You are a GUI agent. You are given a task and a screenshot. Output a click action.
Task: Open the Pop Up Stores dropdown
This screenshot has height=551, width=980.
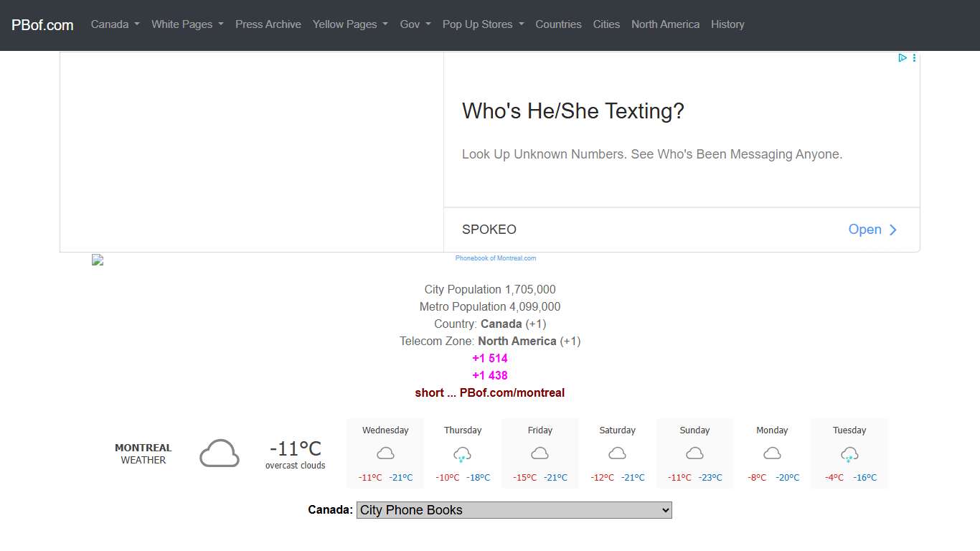pos(483,24)
